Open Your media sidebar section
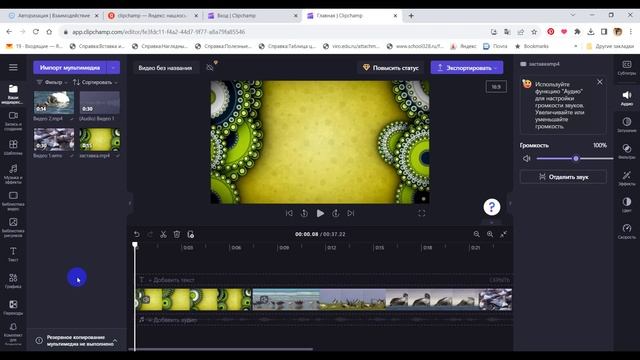The height and width of the screenshot is (360, 640). pyautogui.click(x=13, y=93)
